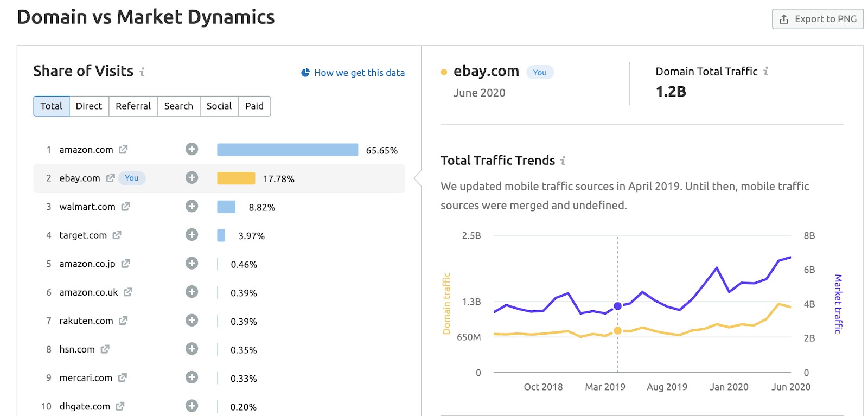The height and width of the screenshot is (416, 868).
Task: Switch to the Direct traffic tab
Action: (x=88, y=106)
